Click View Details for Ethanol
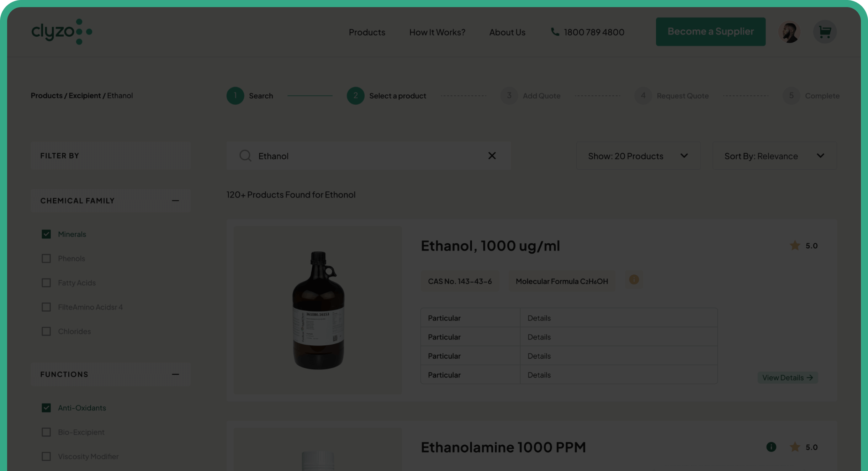This screenshot has width=868, height=471. (788, 377)
